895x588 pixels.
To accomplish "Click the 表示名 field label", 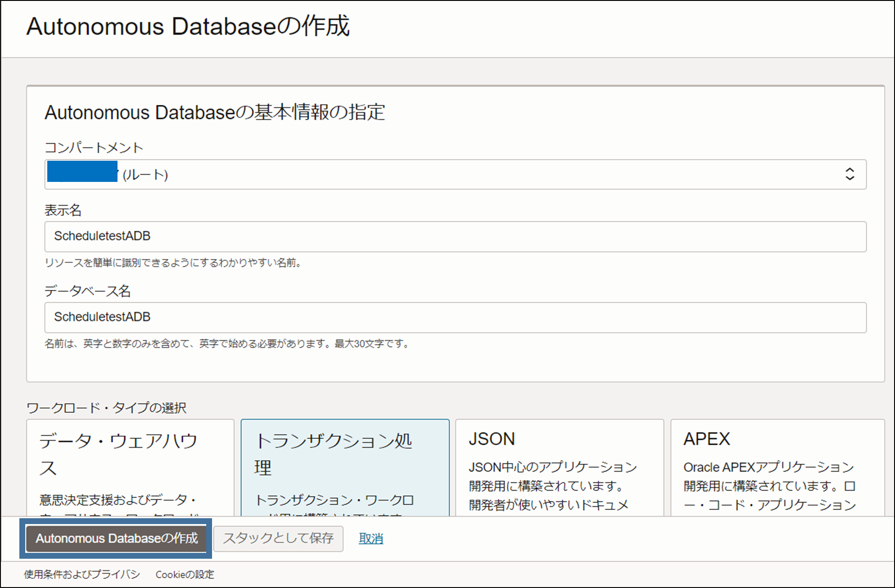I will (x=63, y=210).
